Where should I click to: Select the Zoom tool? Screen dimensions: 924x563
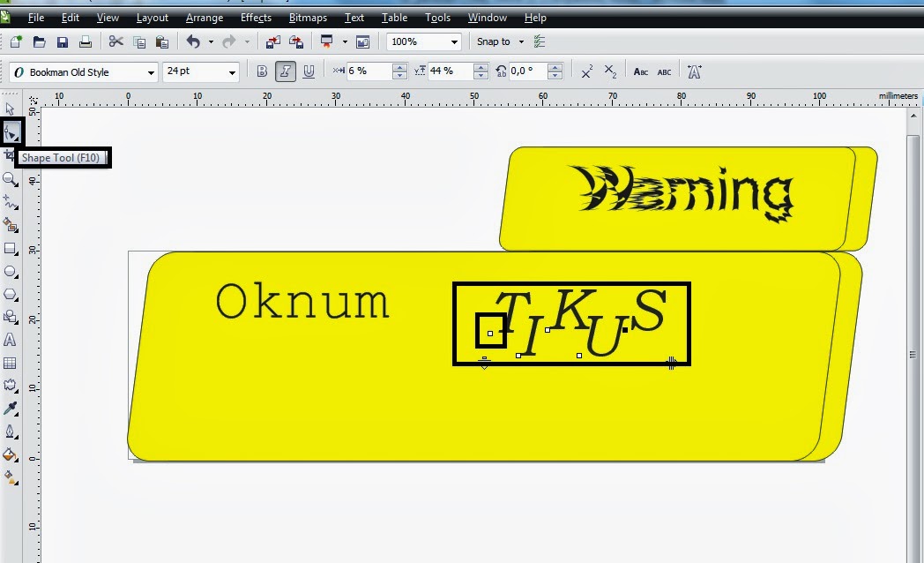coord(10,179)
